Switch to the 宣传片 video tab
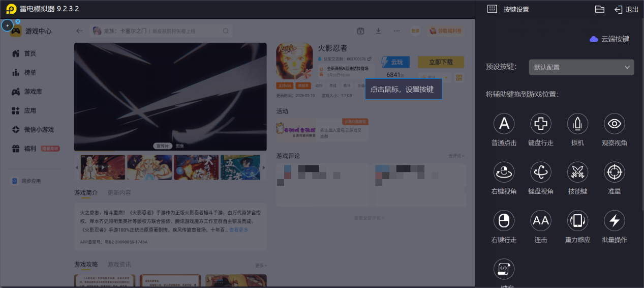The width and height of the screenshot is (644, 288). click(163, 146)
